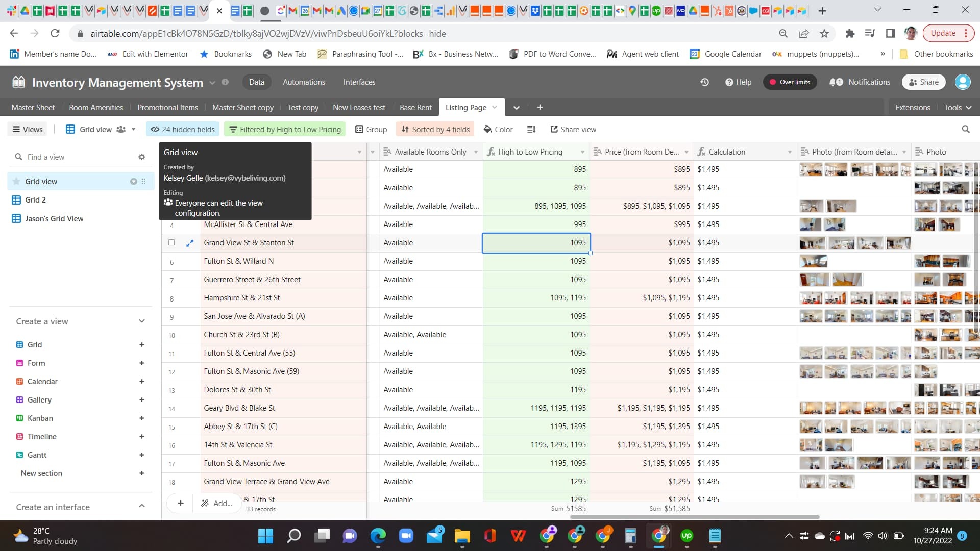Image resolution: width=980 pixels, height=551 pixels.
Task: Open browser extensions puzzle icon
Action: (849, 34)
